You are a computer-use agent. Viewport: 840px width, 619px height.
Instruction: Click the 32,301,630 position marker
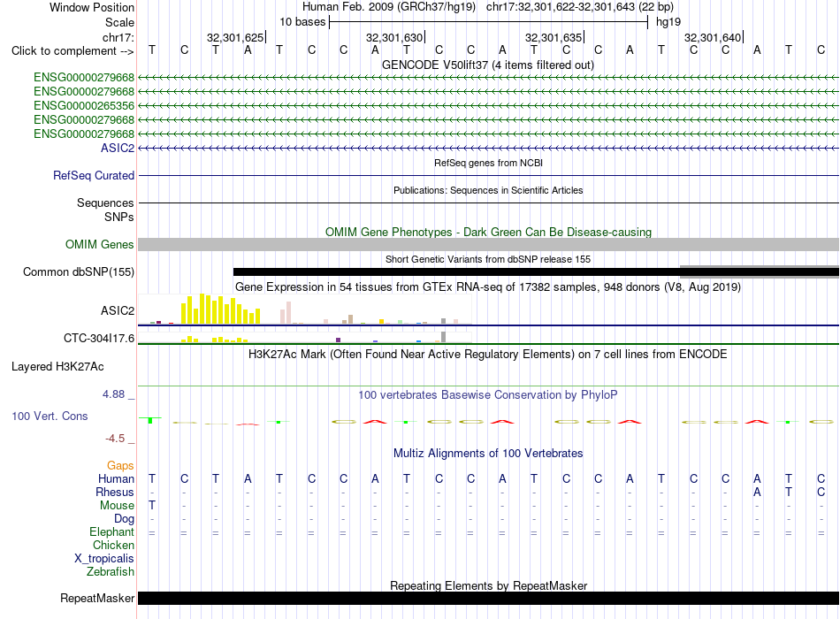(x=394, y=37)
